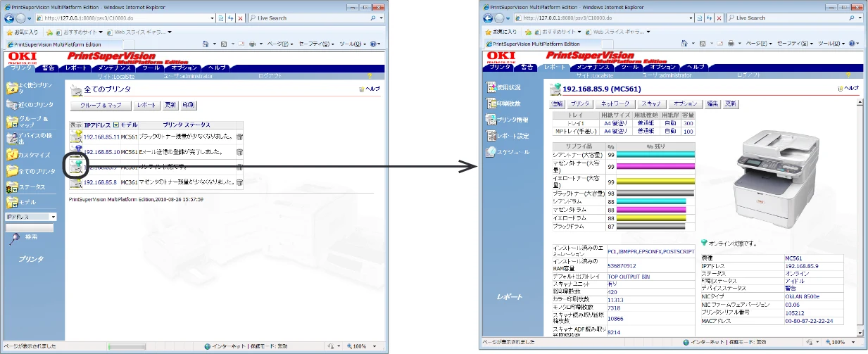Open デバイスの検出 in left window sidebar

tap(29, 139)
